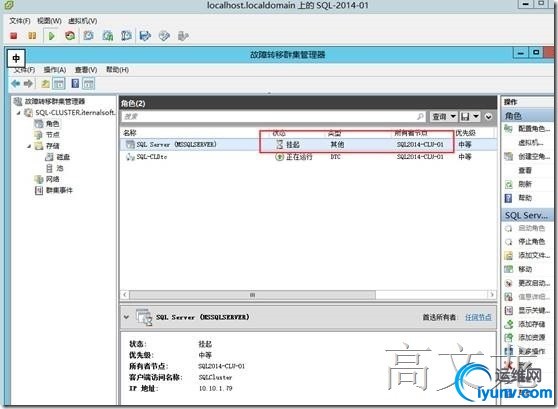Viewport: 558px width, 409px height.
Task: Click the up-one-level folder toolbar icon
Action: click(x=45, y=84)
